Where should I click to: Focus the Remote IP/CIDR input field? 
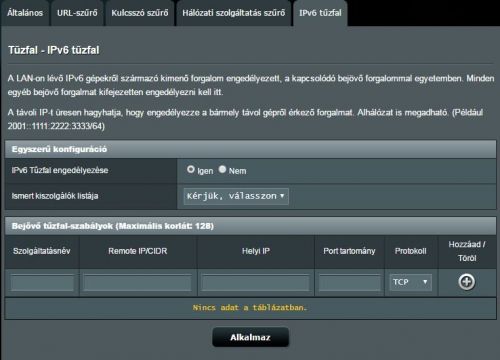pos(138,283)
